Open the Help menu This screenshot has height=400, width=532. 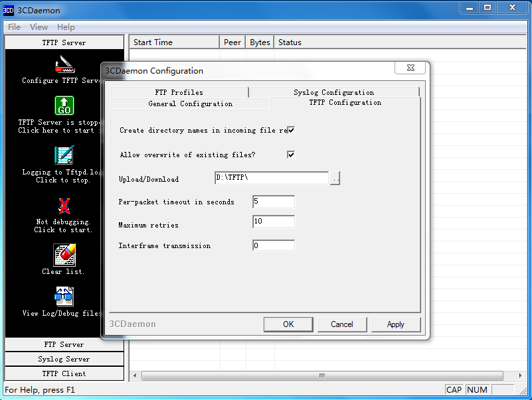point(66,27)
